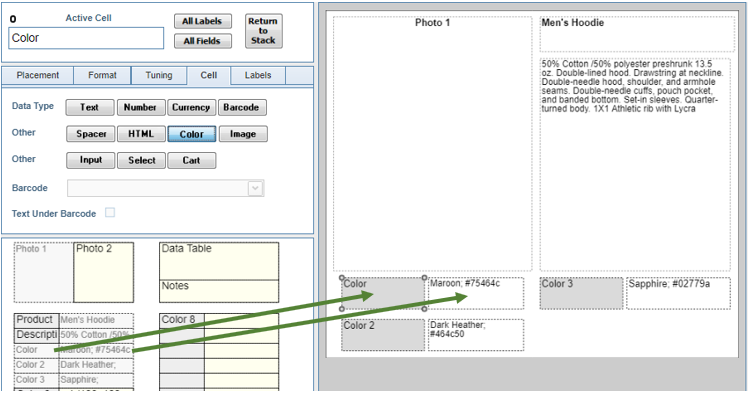Click Return to Stack button
Screen dimensions: 748x395
pos(263,31)
